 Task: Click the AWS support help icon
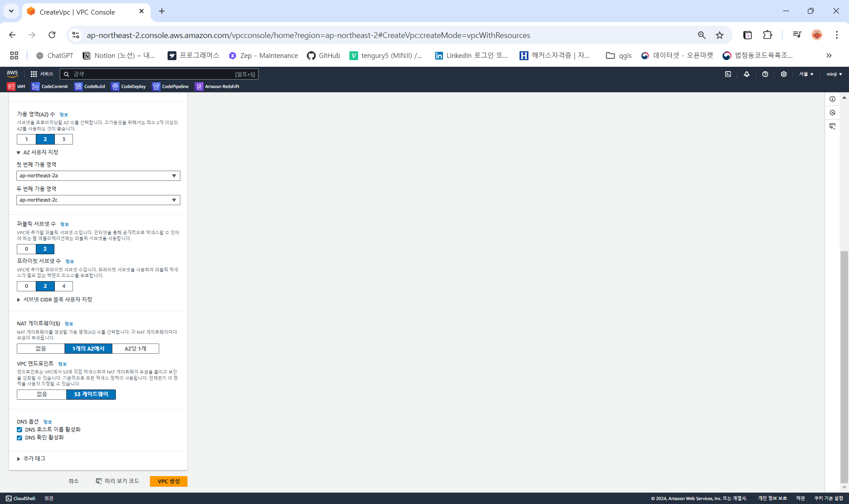765,74
